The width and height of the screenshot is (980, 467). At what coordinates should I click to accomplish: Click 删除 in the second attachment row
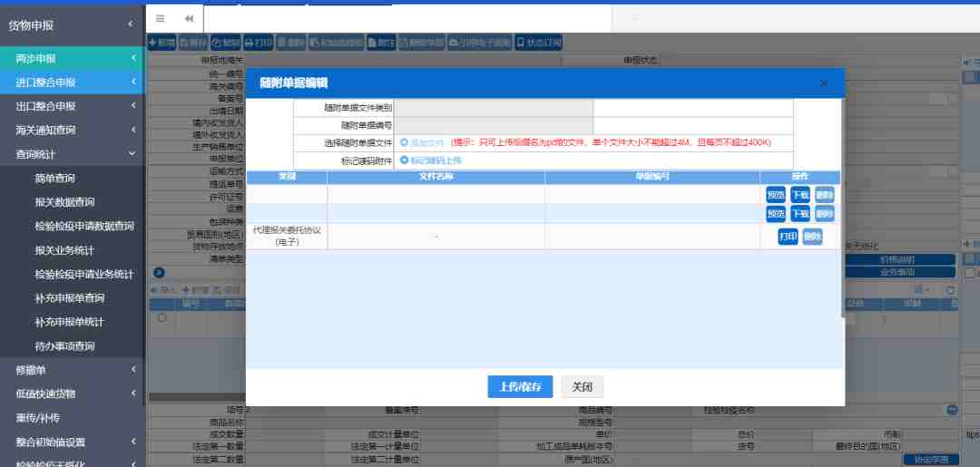click(x=824, y=214)
